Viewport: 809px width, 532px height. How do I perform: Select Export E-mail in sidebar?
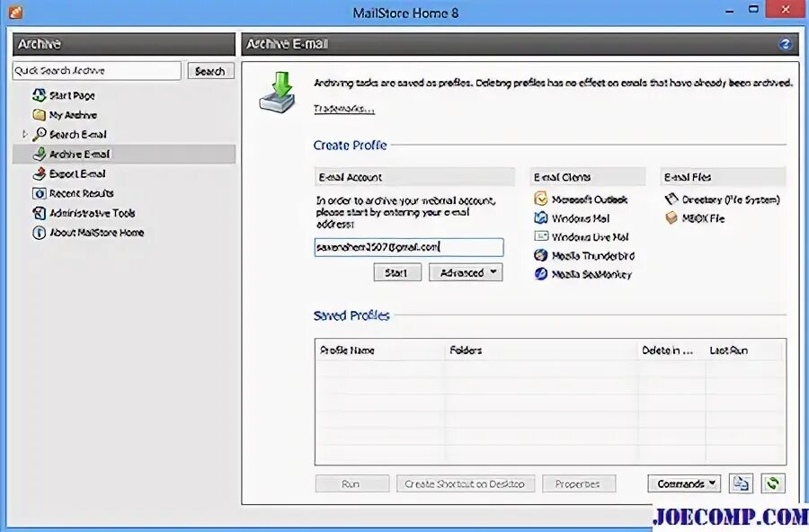[77, 174]
